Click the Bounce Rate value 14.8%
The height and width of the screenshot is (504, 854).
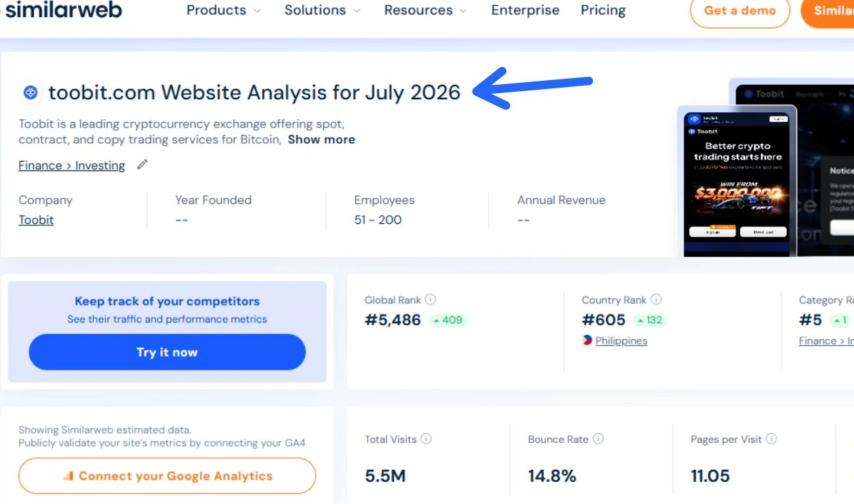(x=552, y=476)
